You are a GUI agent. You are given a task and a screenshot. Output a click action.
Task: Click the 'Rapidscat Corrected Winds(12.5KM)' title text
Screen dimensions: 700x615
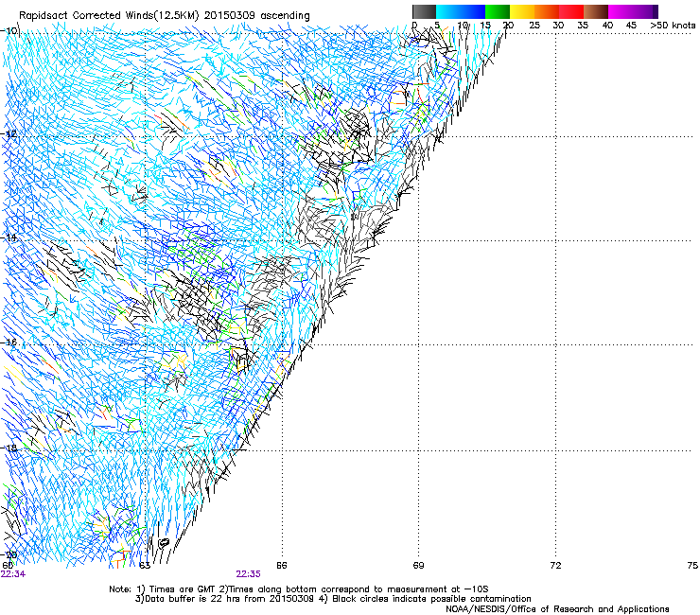(109, 15)
